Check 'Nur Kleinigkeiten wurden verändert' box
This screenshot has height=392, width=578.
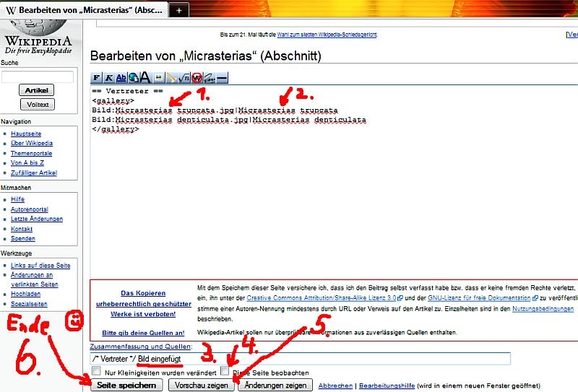click(x=97, y=371)
